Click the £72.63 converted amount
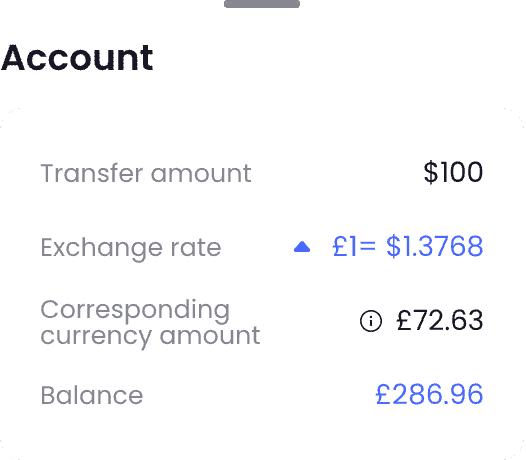The height and width of the screenshot is (460, 526). pos(440,320)
